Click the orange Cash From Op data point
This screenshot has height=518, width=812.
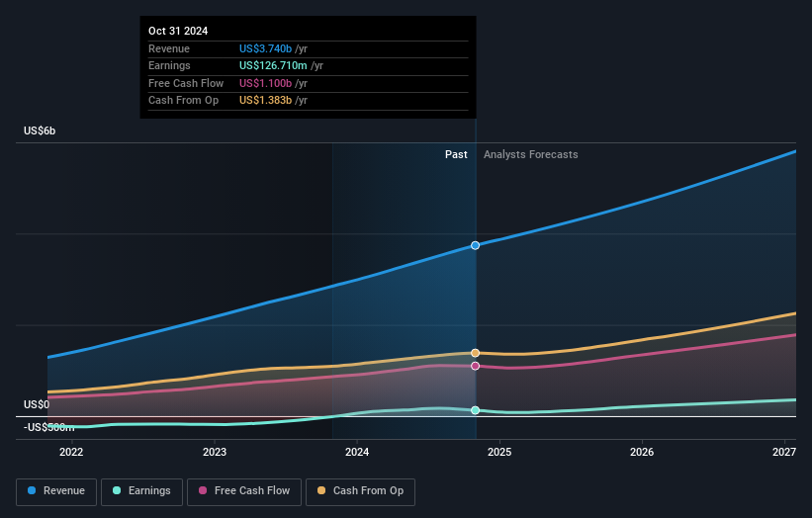475,353
